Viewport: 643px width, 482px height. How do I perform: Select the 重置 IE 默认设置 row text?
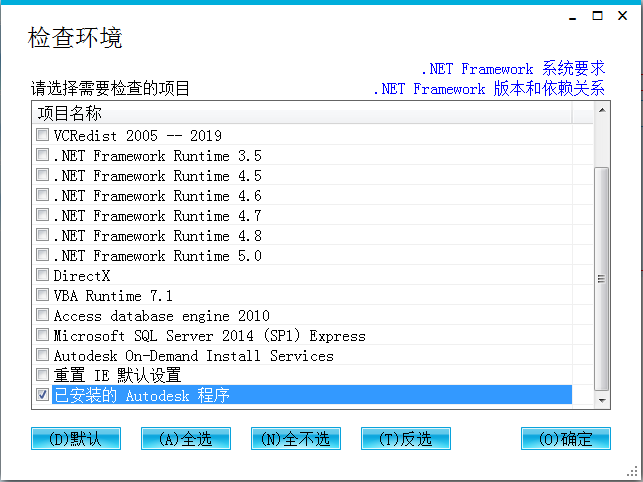(117, 375)
